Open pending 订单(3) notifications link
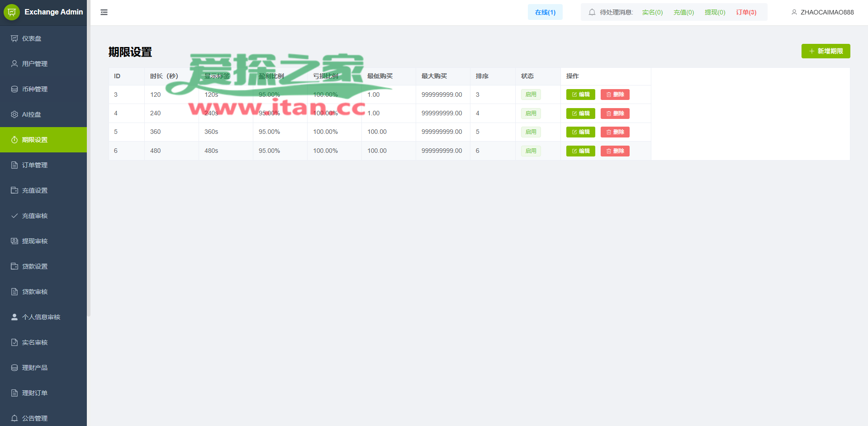 (x=746, y=12)
